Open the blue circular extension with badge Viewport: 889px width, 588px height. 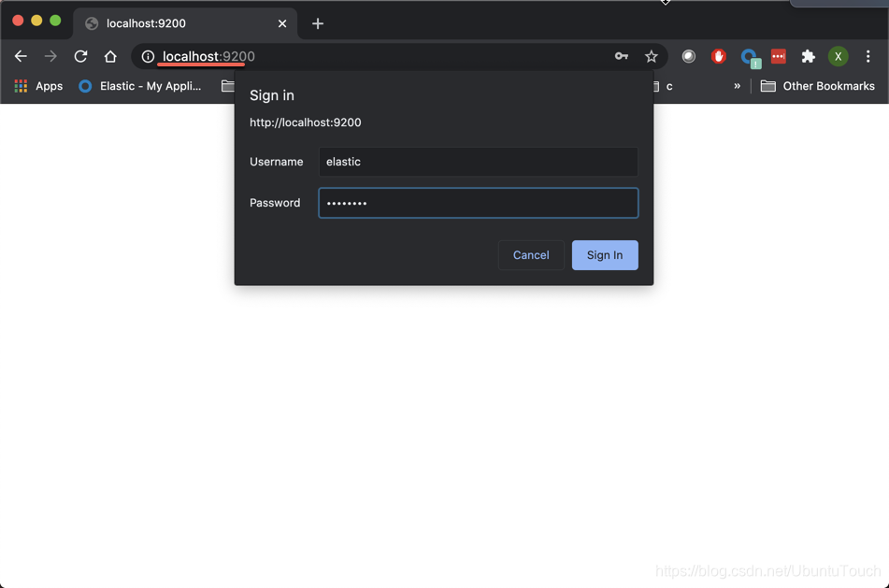point(750,57)
